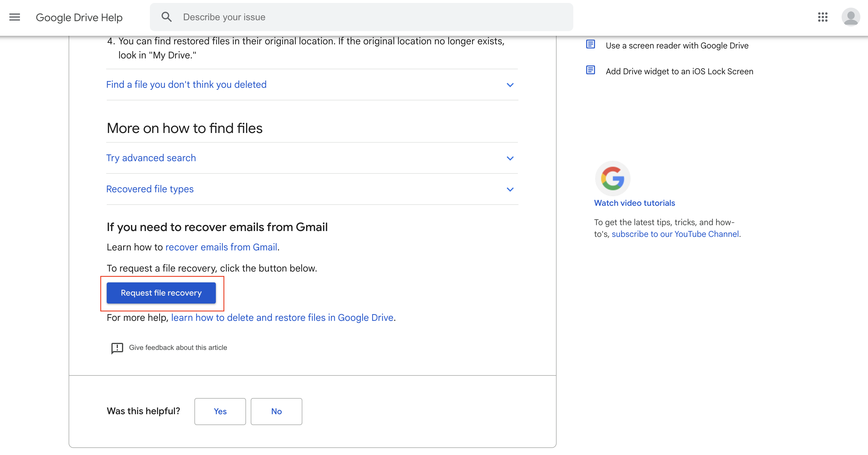Expand chevron for Find a file you didn't delete
The height and width of the screenshot is (455, 868).
click(x=510, y=85)
